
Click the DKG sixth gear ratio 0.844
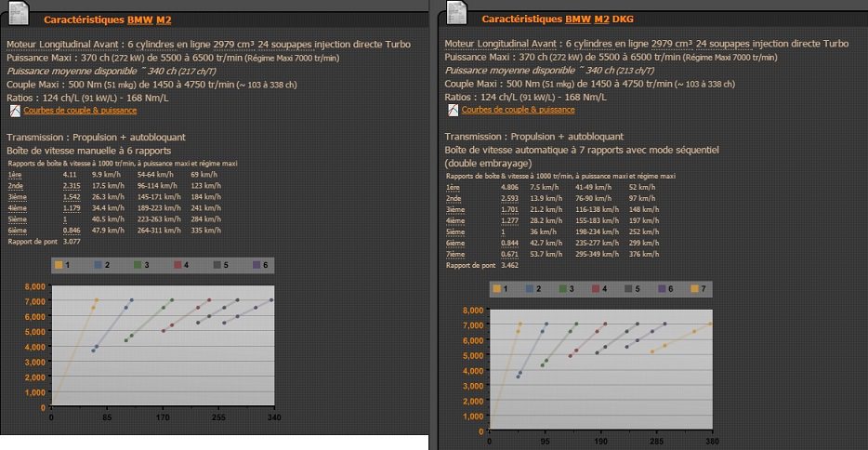[510, 244]
